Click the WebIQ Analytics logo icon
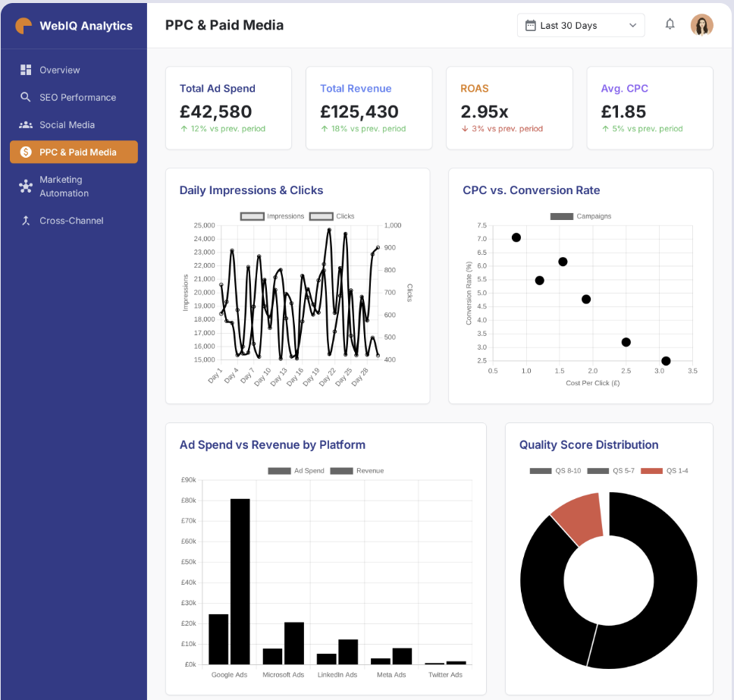The image size is (734, 700). tap(24, 26)
